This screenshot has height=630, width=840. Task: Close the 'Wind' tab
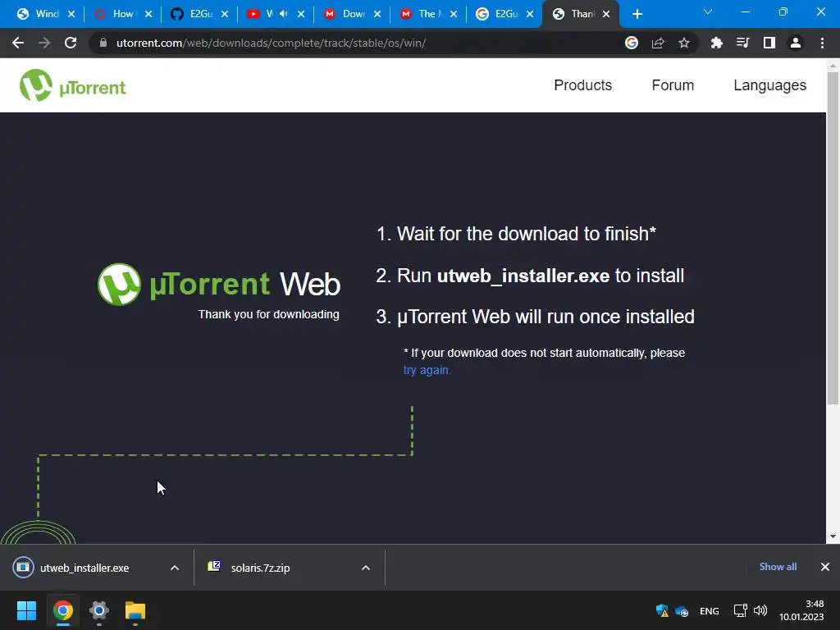(x=71, y=14)
